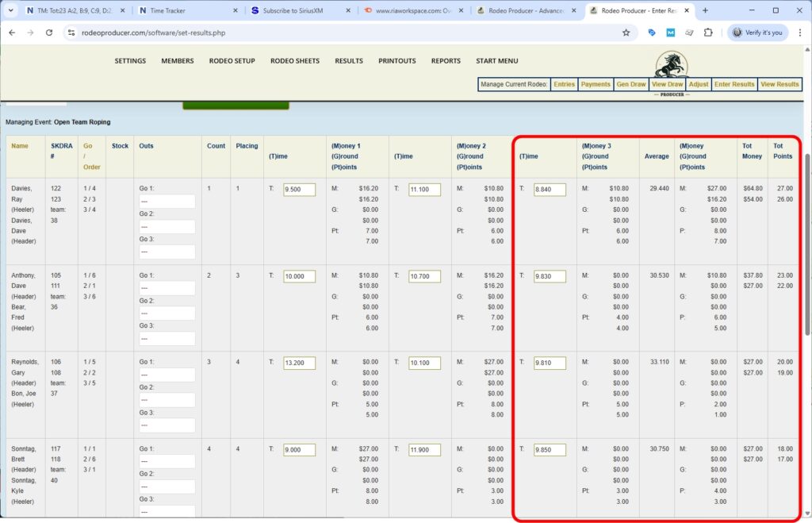
Task: Click the 8.840 time input for Davies, Ray
Action: tap(548, 189)
